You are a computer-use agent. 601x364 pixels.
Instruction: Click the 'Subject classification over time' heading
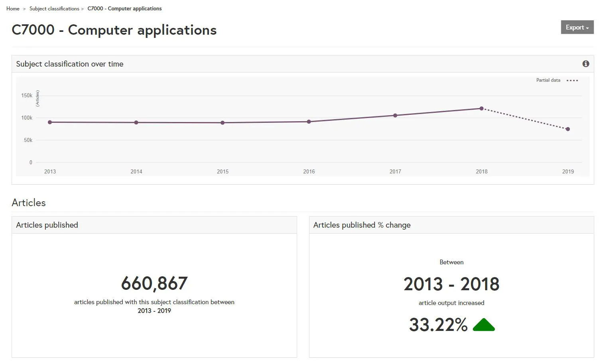pyautogui.click(x=70, y=64)
